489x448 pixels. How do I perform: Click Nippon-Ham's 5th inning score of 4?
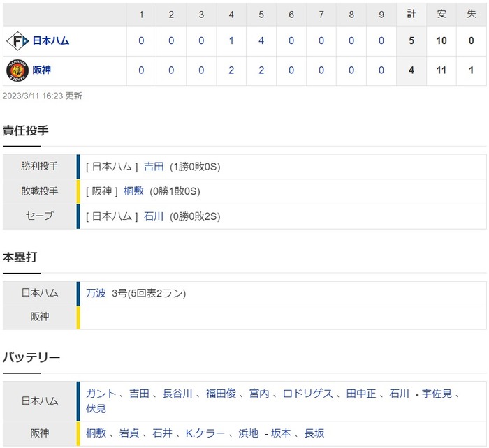point(261,40)
